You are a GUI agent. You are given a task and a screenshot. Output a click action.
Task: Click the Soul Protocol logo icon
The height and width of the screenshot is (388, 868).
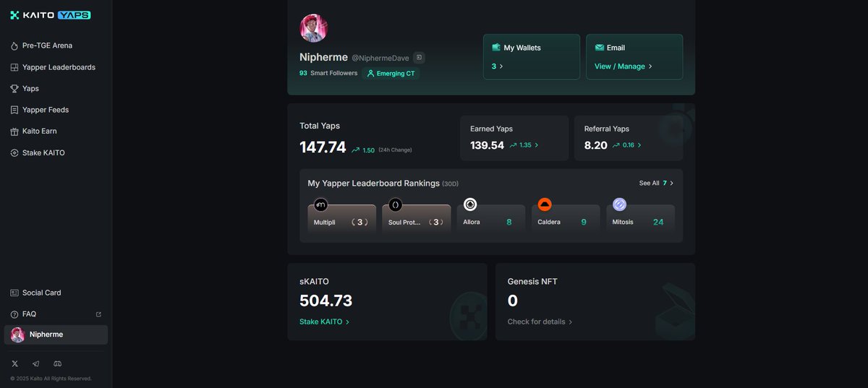pos(396,204)
